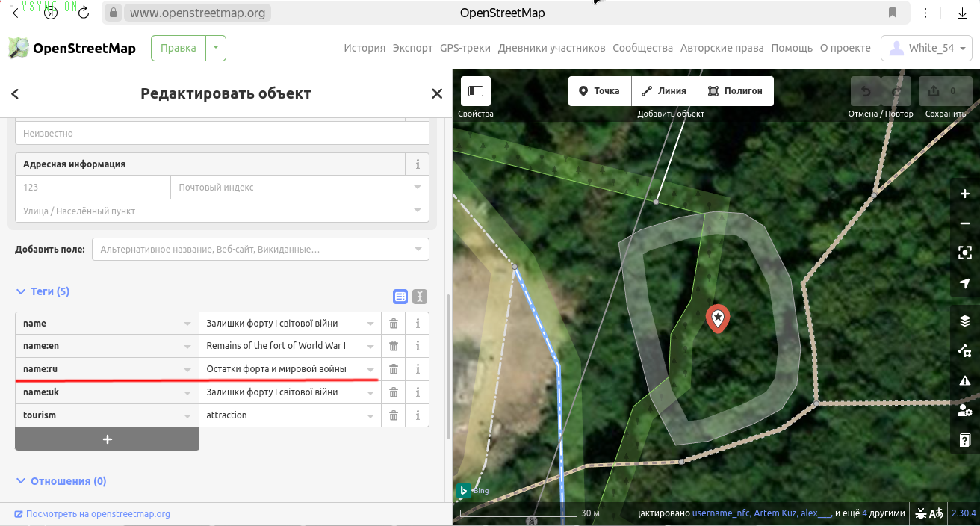This screenshot has height=526, width=980.
Task: Center map on my location
Action: point(964,283)
